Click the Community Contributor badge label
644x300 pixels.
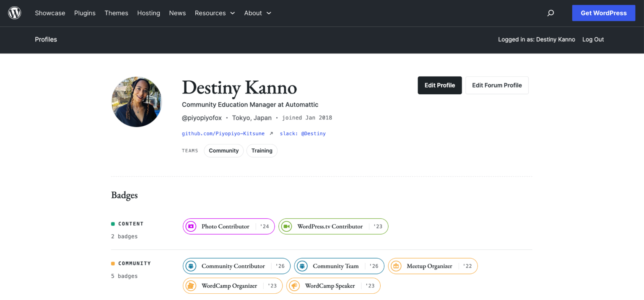[233, 266]
